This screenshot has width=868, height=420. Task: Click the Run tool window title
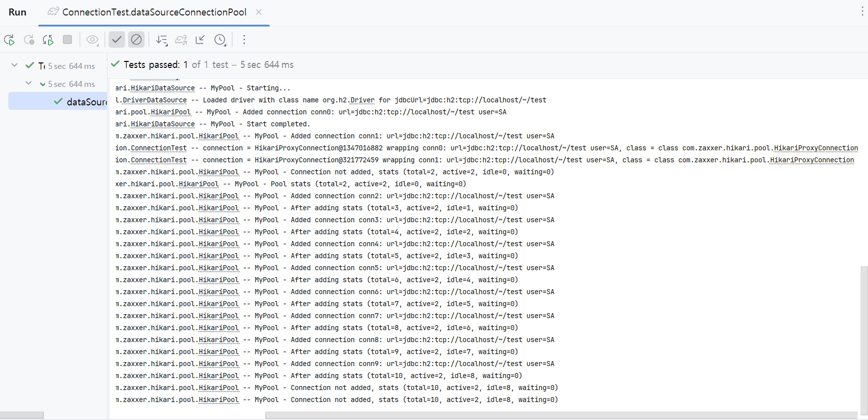click(x=17, y=12)
